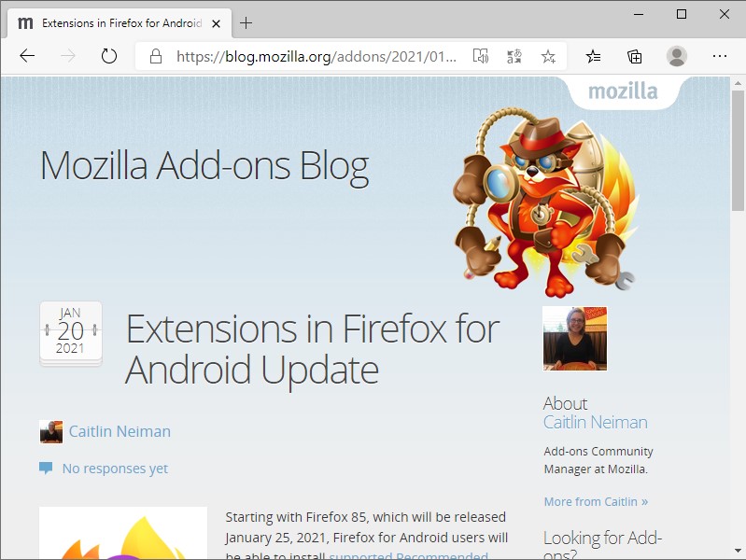Click the Starting with Firefox 85 paragraph text
Image resolution: width=746 pixels, height=560 pixels.
(366, 537)
